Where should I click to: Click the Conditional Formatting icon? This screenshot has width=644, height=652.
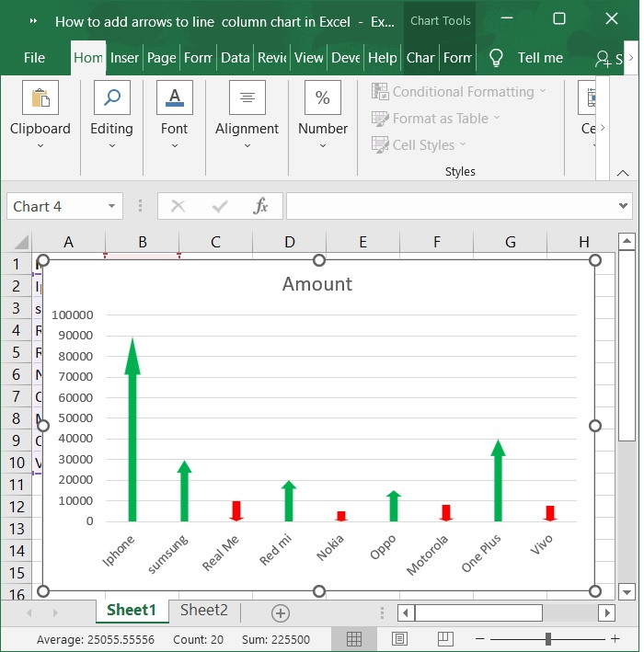[x=380, y=91]
